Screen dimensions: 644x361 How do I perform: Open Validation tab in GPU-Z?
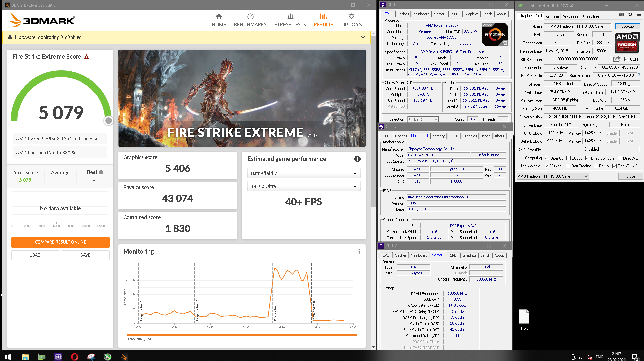[591, 16]
